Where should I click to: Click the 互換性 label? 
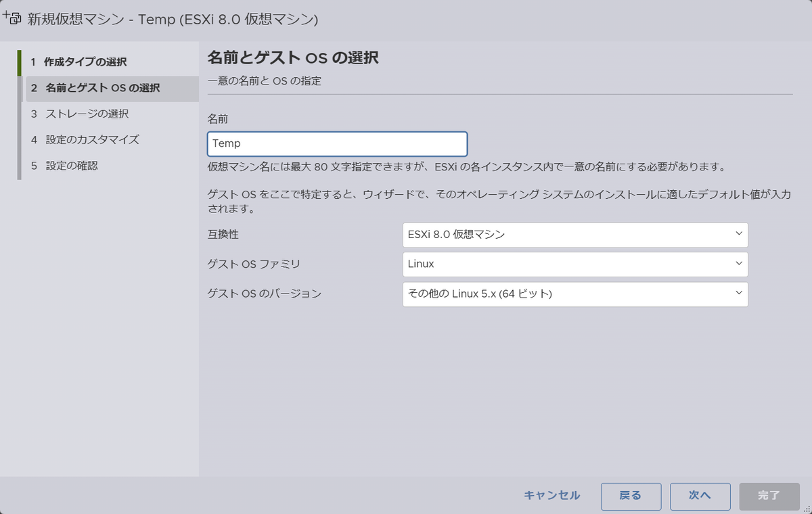click(223, 235)
